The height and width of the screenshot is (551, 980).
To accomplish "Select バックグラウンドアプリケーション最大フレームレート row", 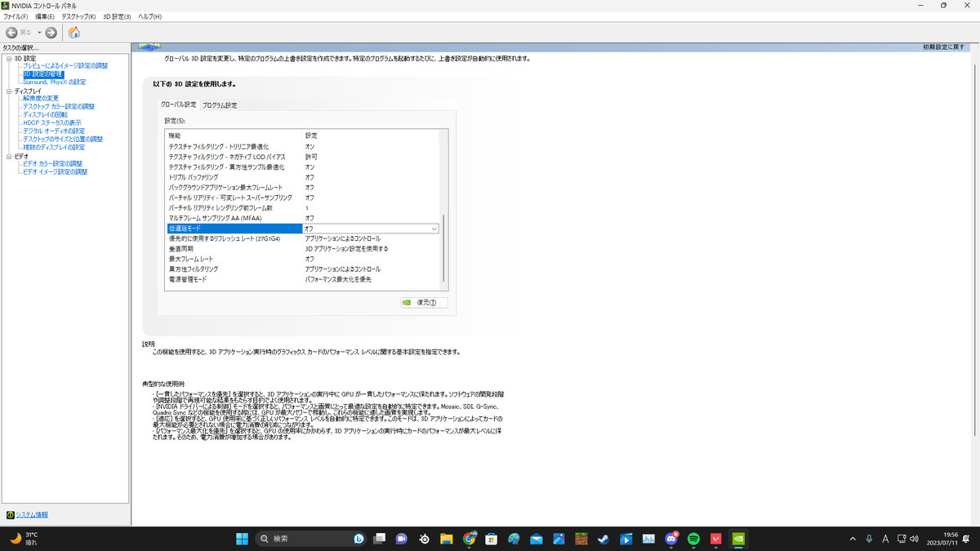I will [x=303, y=188].
